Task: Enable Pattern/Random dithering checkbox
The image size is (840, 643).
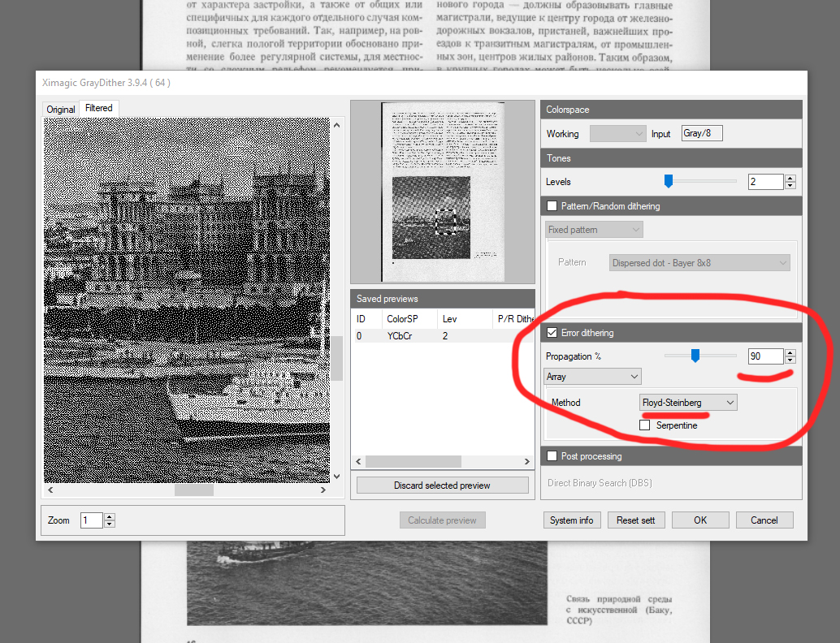Action: pyautogui.click(x=553, y=206)
